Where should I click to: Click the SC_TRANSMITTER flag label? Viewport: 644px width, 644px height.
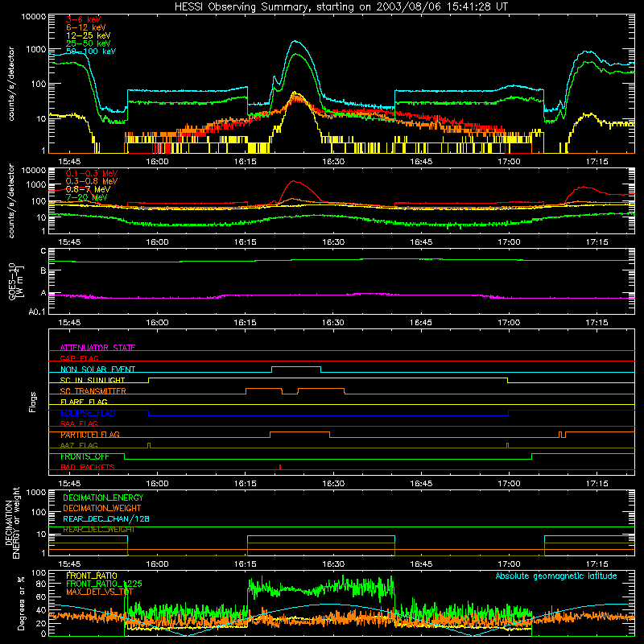click(93, 391)
